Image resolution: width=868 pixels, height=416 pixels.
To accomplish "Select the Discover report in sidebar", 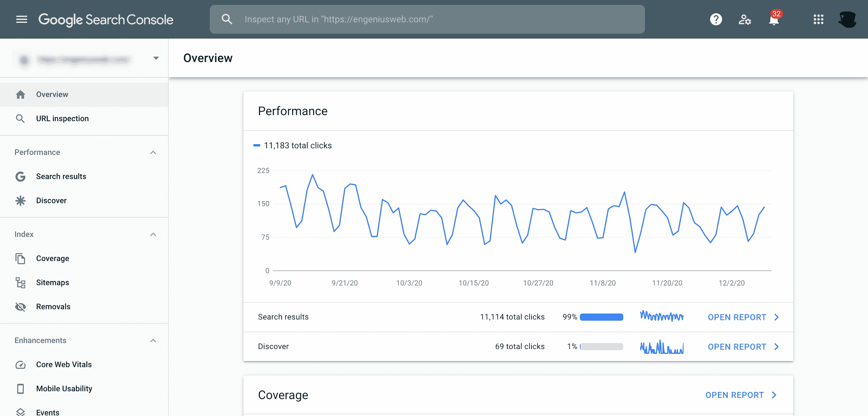I will tap(51, 200).
